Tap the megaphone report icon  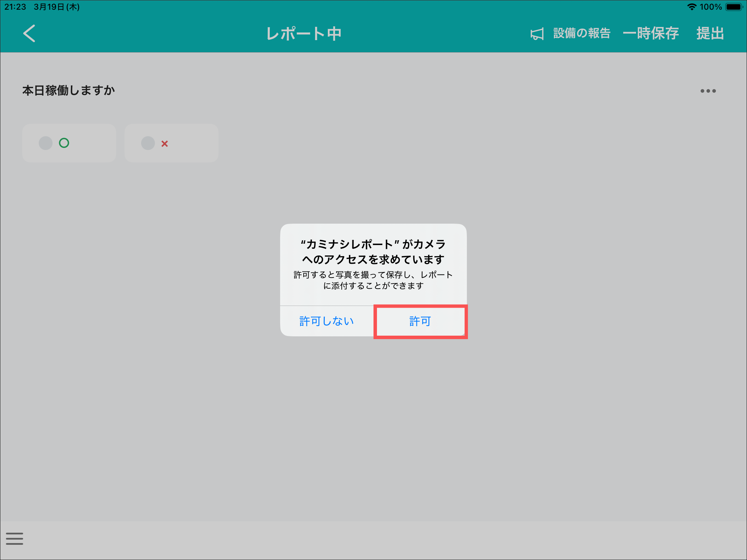(x=537, y=34)
